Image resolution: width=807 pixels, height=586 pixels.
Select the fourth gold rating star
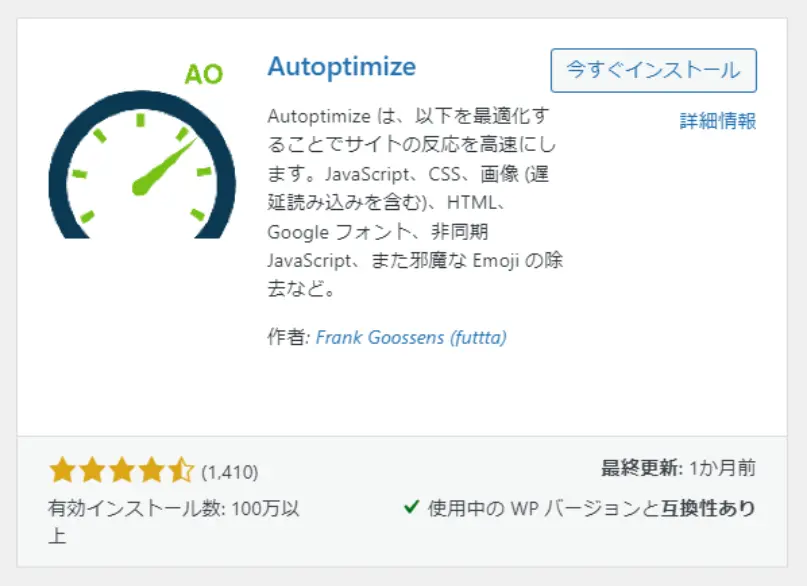pos(152,467)
